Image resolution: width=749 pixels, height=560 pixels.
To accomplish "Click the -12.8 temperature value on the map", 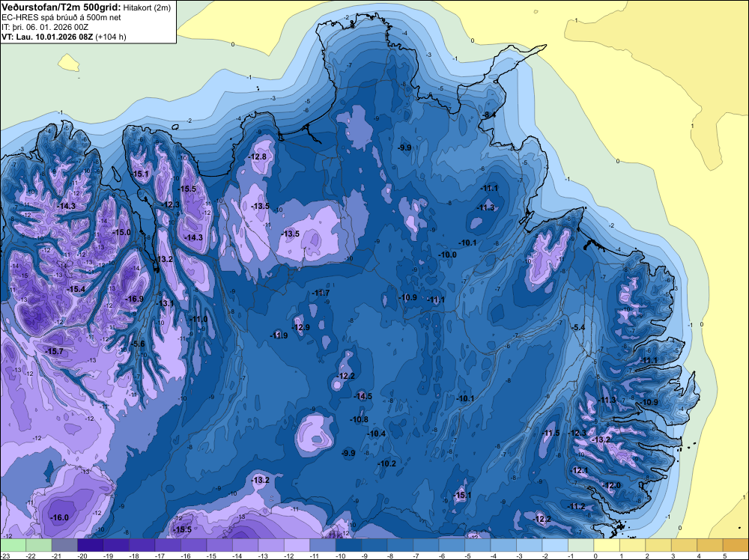I will (258, 156).
